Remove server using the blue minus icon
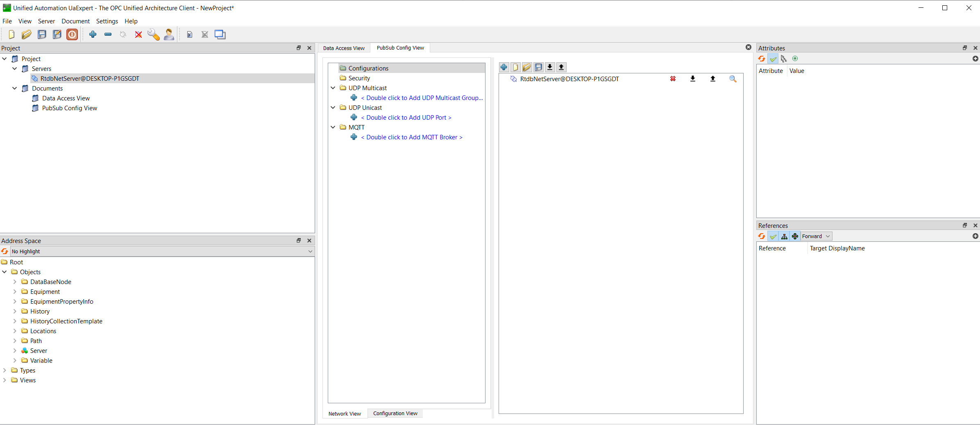 click(x=108, y=34)
